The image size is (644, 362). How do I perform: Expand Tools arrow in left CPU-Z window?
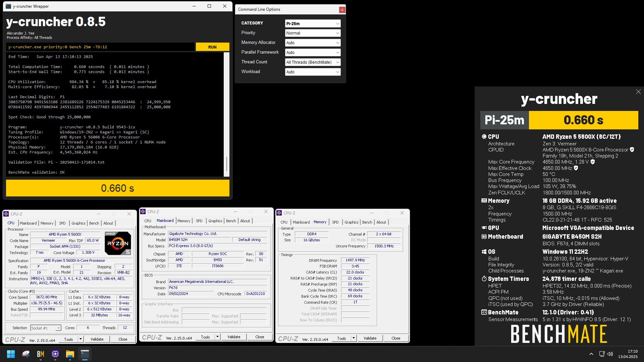point(80,339)
